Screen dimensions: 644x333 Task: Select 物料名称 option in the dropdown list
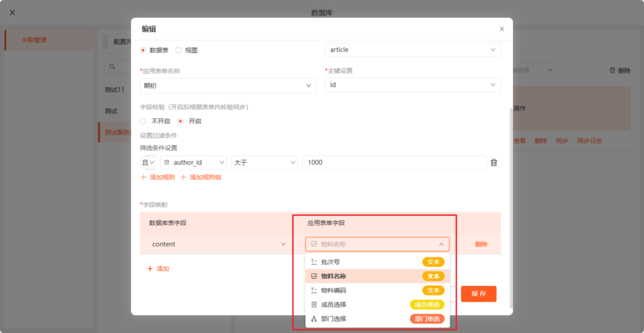pyautogui.click(x=377, y=276)
